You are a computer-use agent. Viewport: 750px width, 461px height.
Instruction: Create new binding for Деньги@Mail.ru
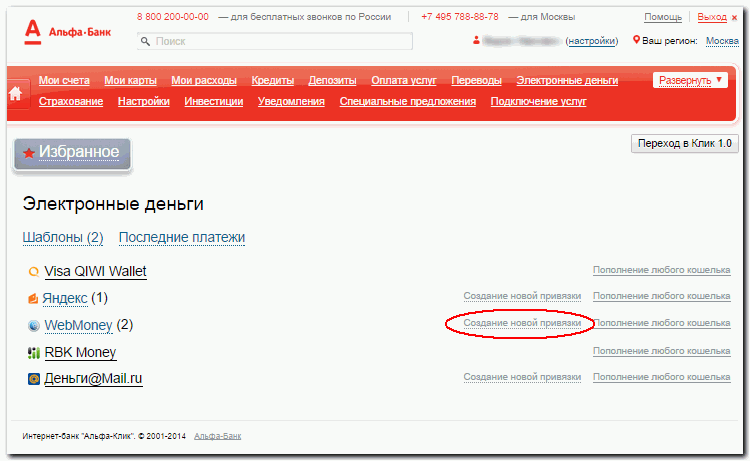pyautogui.click(x=522, y=377)
